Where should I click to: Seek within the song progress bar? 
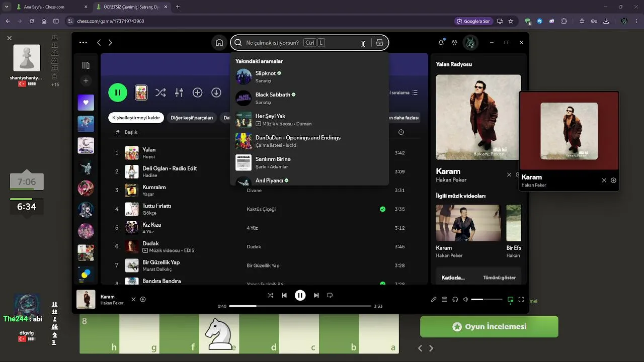coord(300,306)
